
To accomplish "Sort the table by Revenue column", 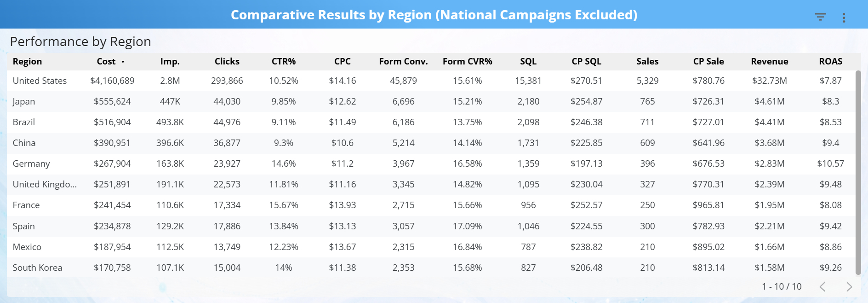I will click(x=770, y=61).
